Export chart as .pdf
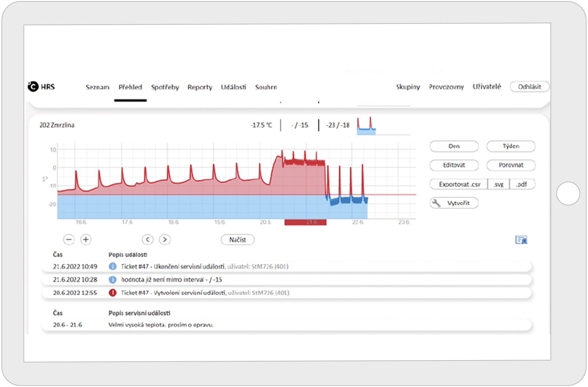This screenshot has width=588, height=387. tap(522, 184)
